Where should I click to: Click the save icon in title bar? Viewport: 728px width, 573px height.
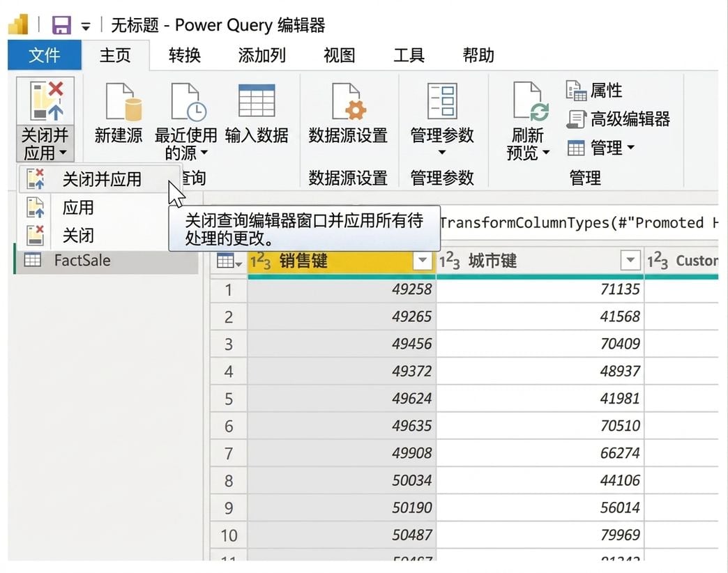(x=61, y=25)
